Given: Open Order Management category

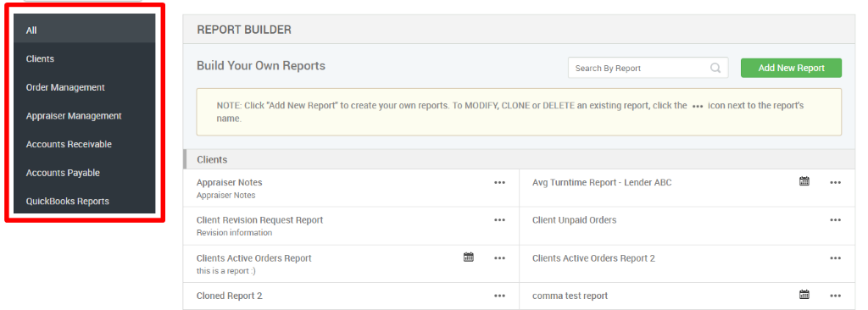Looking at the screenshot, I should click(x=85, y=87).
